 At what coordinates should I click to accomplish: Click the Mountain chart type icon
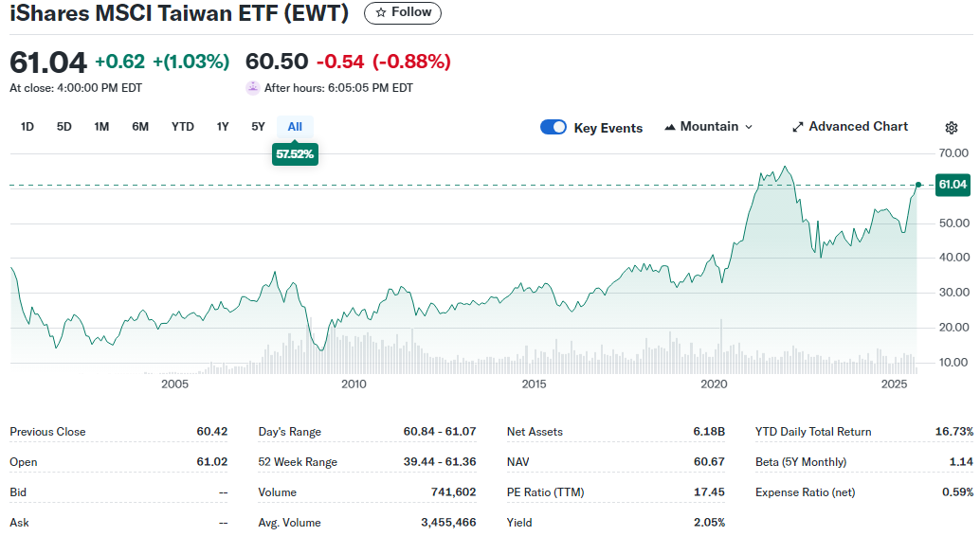670,127
